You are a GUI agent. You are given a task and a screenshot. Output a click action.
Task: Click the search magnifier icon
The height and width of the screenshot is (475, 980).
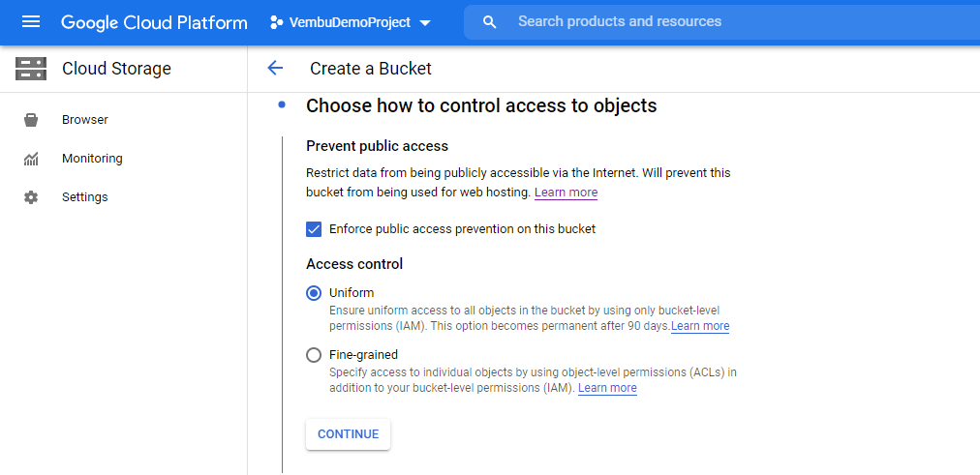click(490, 22)
